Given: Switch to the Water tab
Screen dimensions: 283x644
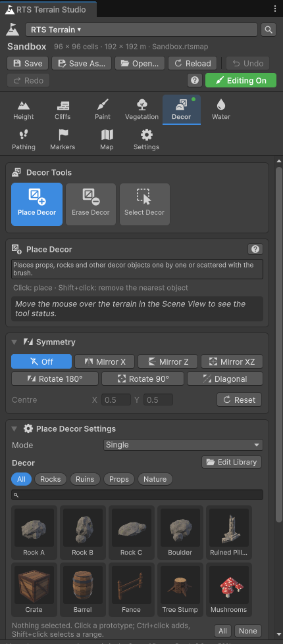Looking at the screenshot, I should point(221,110).
